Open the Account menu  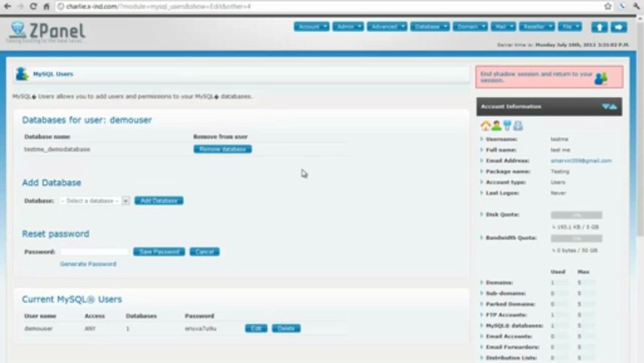click(312, 27)
